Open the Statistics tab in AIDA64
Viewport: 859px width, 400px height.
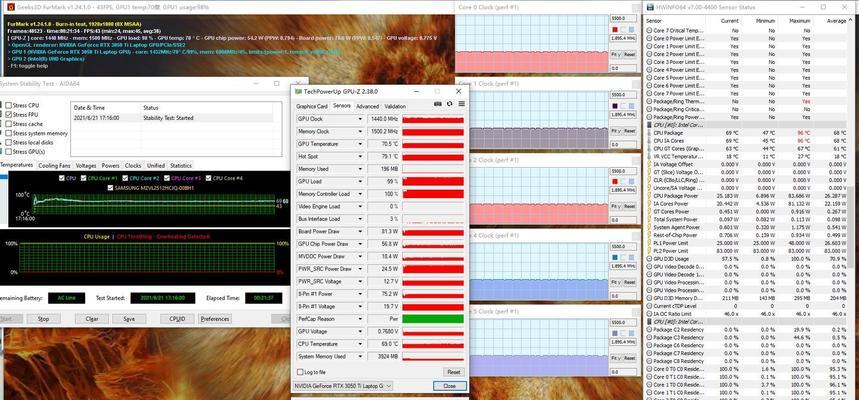pos(181,165)
